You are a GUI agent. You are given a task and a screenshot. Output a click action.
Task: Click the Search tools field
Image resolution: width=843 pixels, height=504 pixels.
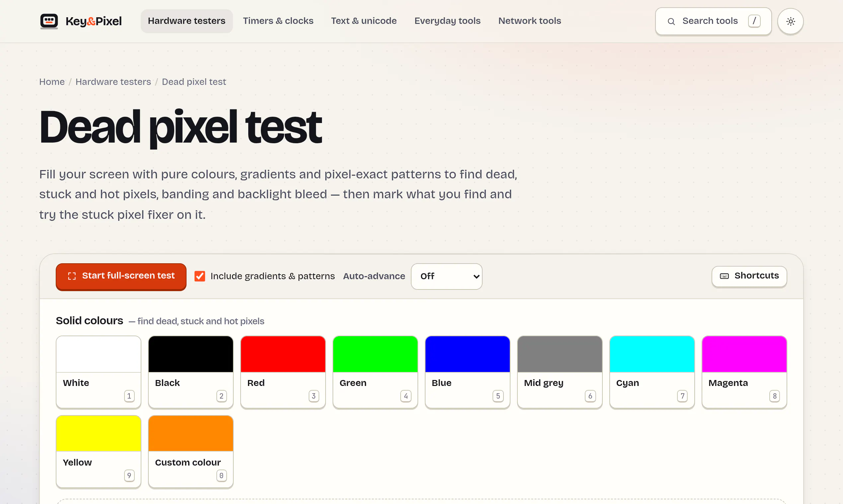pos(713,21)
